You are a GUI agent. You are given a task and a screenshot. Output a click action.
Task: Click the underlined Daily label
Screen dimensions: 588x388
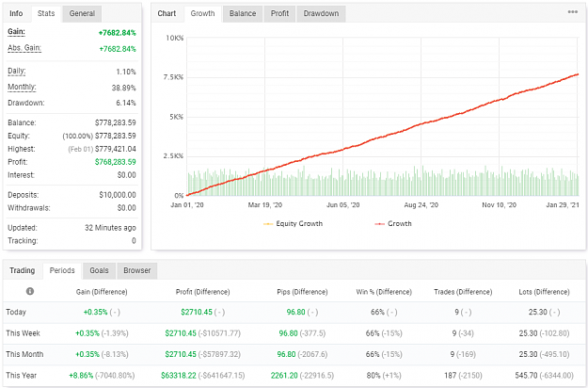[x=17, y=71]
